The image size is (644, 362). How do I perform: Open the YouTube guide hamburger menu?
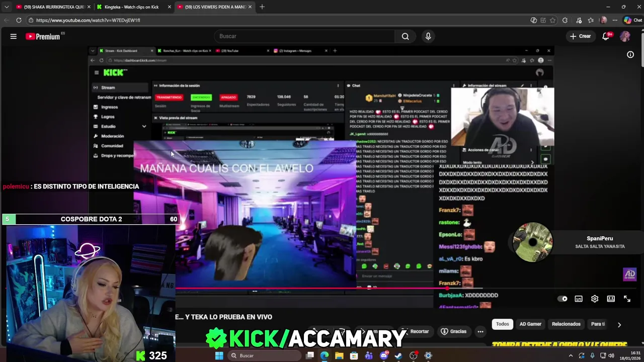[x=14, y=36]
